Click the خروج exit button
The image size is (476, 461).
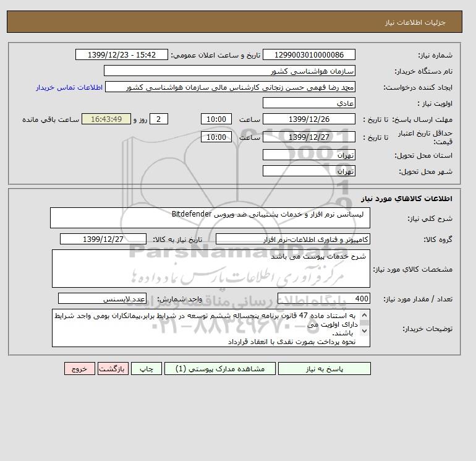(x=80, y=368)
